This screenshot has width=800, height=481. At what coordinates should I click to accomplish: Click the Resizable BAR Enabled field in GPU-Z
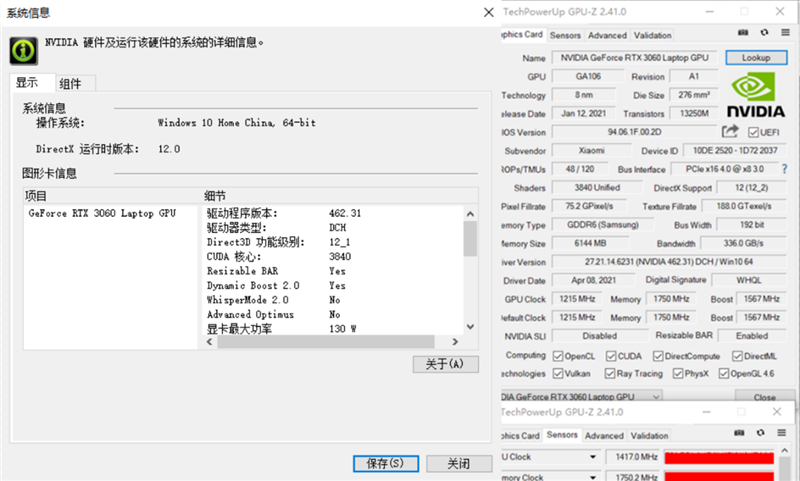752,336
